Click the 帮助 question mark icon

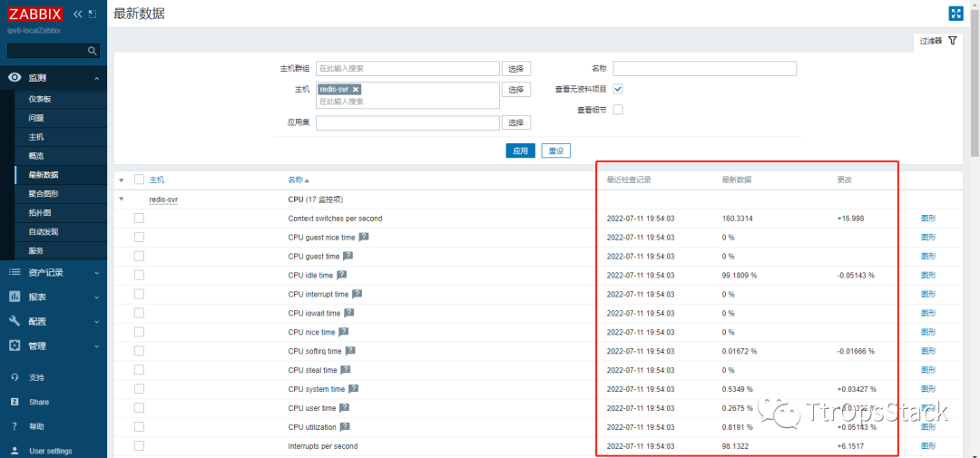point(15,426)
